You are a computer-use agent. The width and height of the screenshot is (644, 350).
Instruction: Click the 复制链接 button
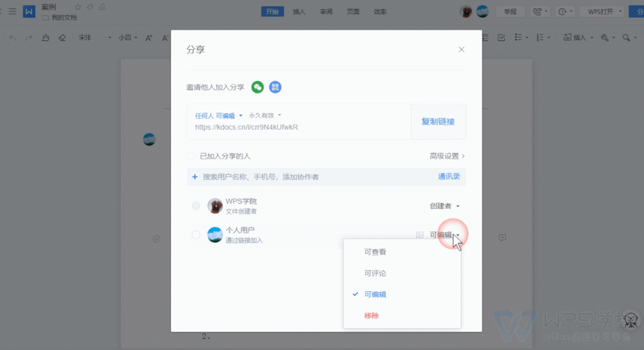pos(438,121)
